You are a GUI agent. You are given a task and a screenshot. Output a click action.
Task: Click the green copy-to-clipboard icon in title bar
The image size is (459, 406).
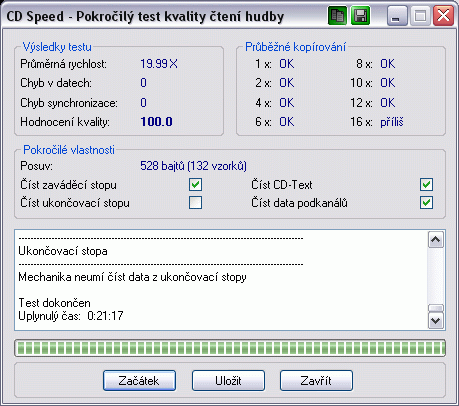[337, 16]
